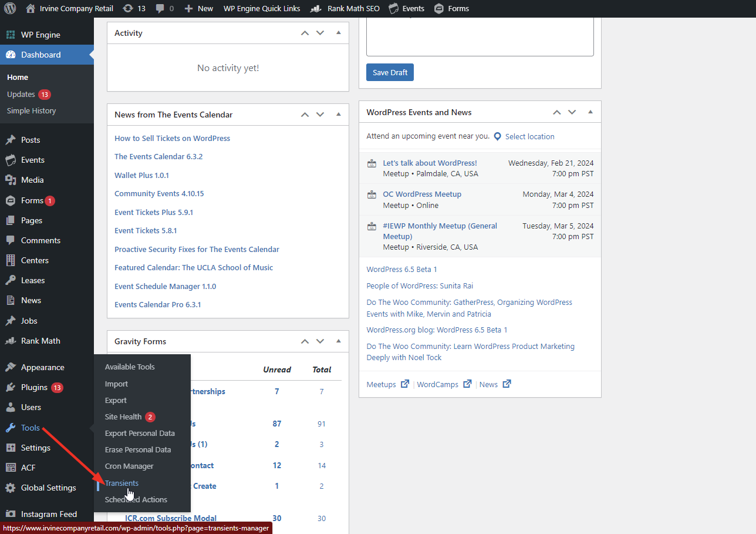This screenshot has width=756, height=534.
Task: Move Gravity Forms widget up with chevron
Action: tap(305, 341)
